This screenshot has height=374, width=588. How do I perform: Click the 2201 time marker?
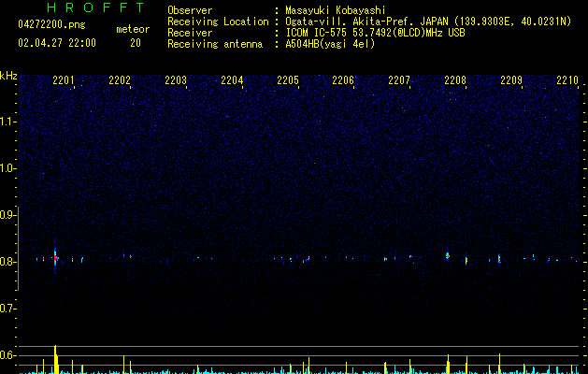point(64,79)
